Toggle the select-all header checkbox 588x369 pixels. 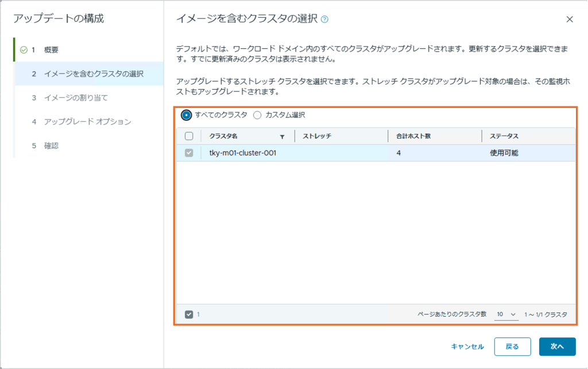tap(189, 136)
